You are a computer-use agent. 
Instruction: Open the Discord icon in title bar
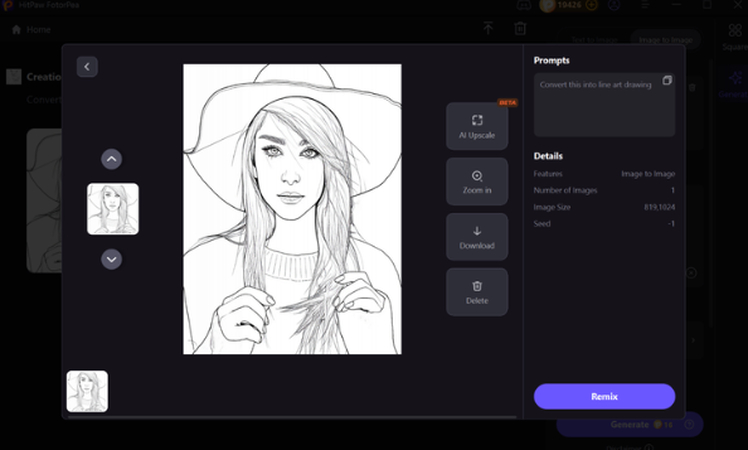coord(524,5)
